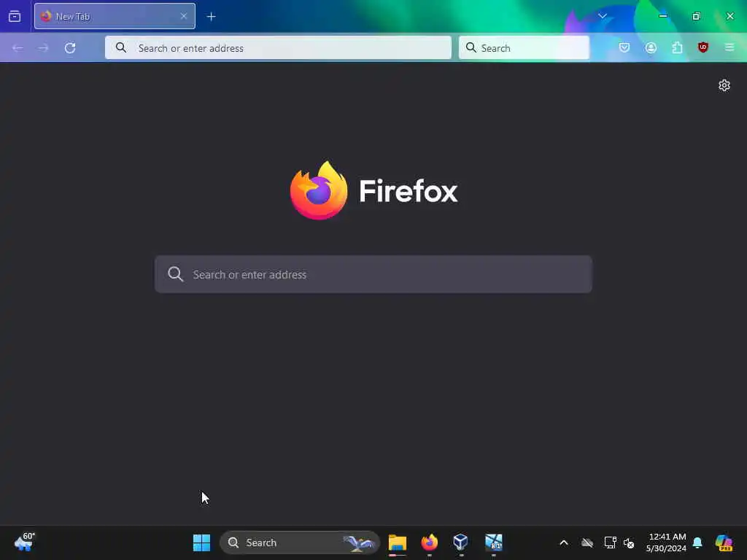Click the OneDrive cloud tray icon

point(587,542)
